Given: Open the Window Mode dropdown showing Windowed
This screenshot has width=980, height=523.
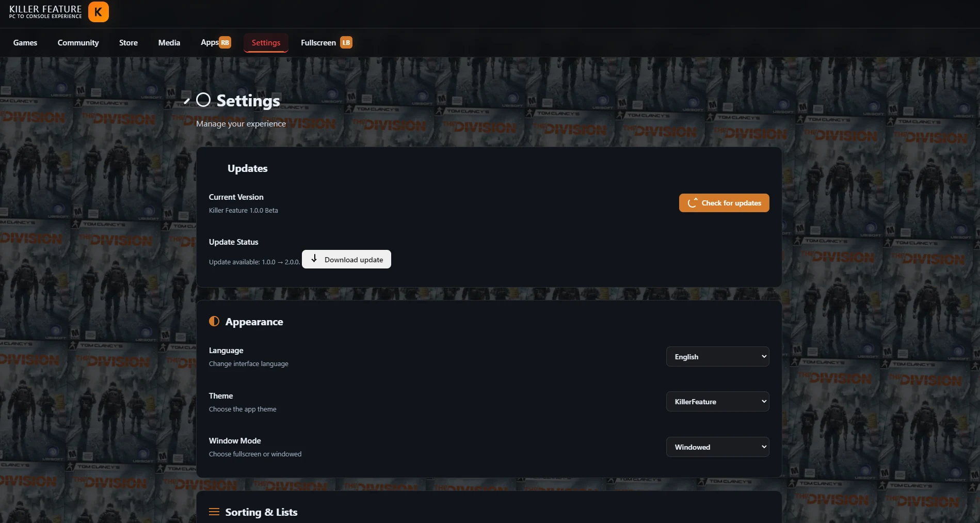Looking at the screenshot, I should (x=718, y=447).
